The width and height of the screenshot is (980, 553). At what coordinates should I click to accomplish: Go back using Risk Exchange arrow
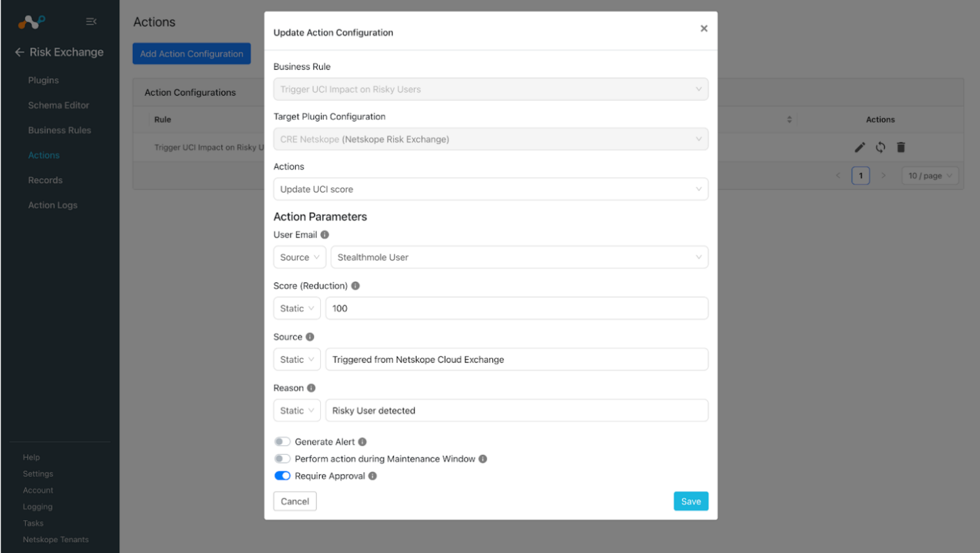(20, 52)
